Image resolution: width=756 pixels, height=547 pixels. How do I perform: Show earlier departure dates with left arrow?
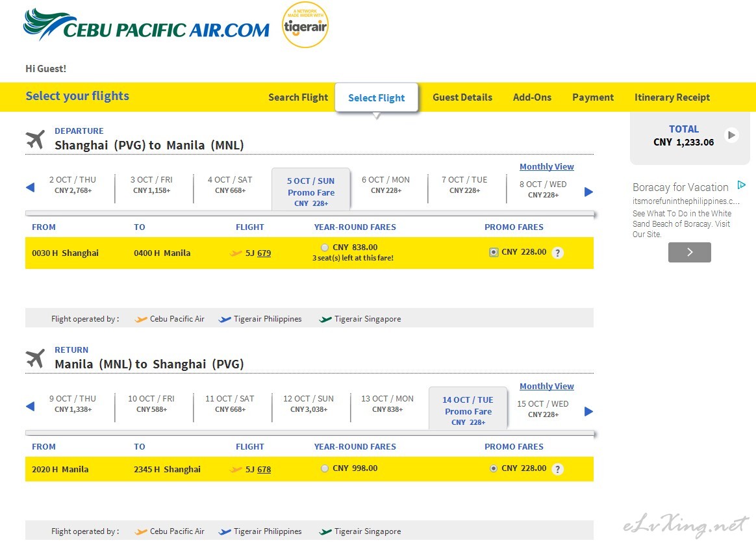tap(30, 188)
